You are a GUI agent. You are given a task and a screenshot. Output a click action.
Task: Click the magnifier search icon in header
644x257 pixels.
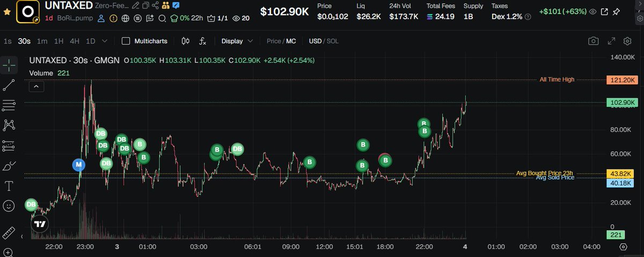pos(162,18)
